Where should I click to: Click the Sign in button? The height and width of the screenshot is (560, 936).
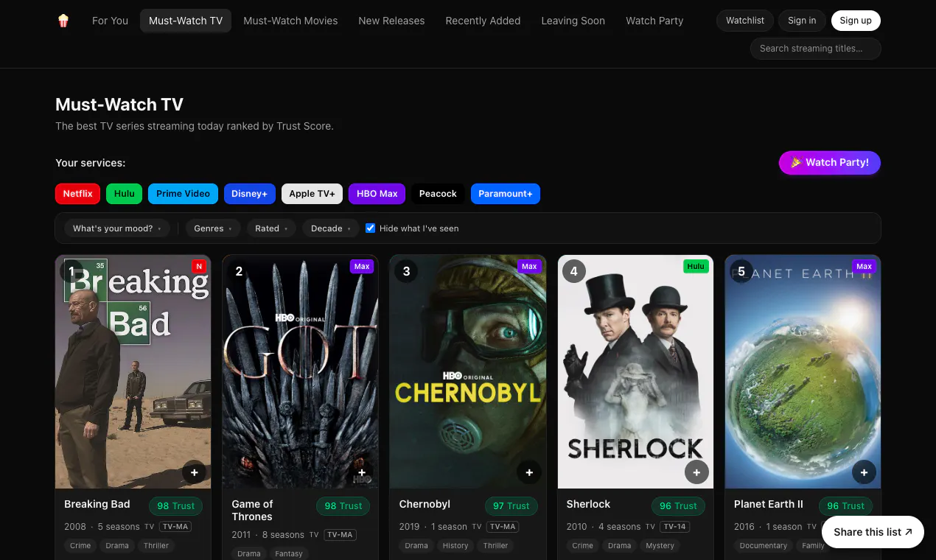(802, 21)
